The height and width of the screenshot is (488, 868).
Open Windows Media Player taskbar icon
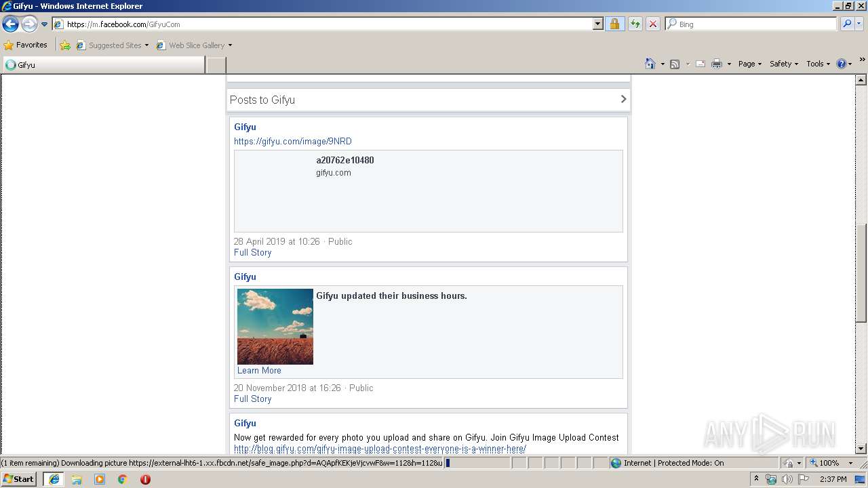pos(100,479)
